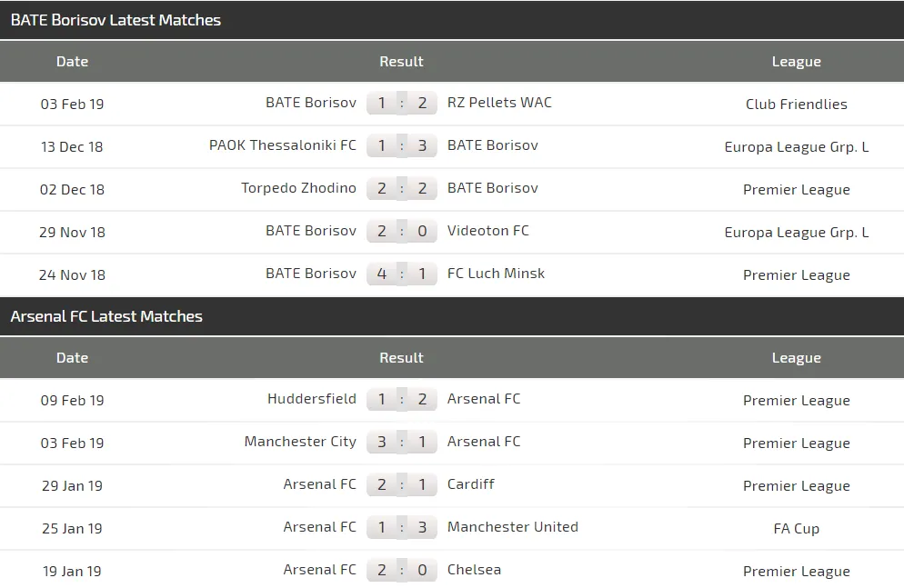Click Videoton FC team name
The image size is (904, 588).
tap(487, 231)
